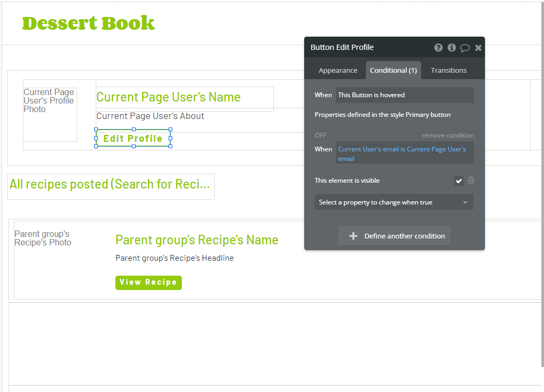Switch to the Appearance tab

pyautogui.click(x=338, y=70)
